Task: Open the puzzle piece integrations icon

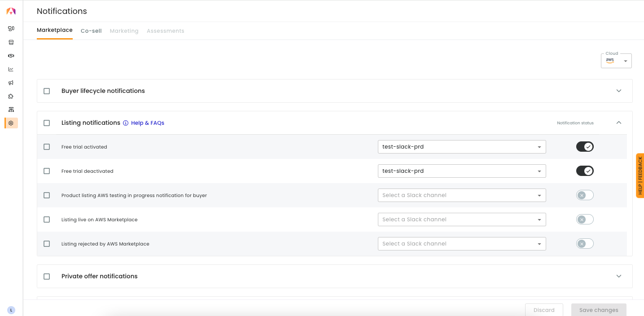Action: 11,96
